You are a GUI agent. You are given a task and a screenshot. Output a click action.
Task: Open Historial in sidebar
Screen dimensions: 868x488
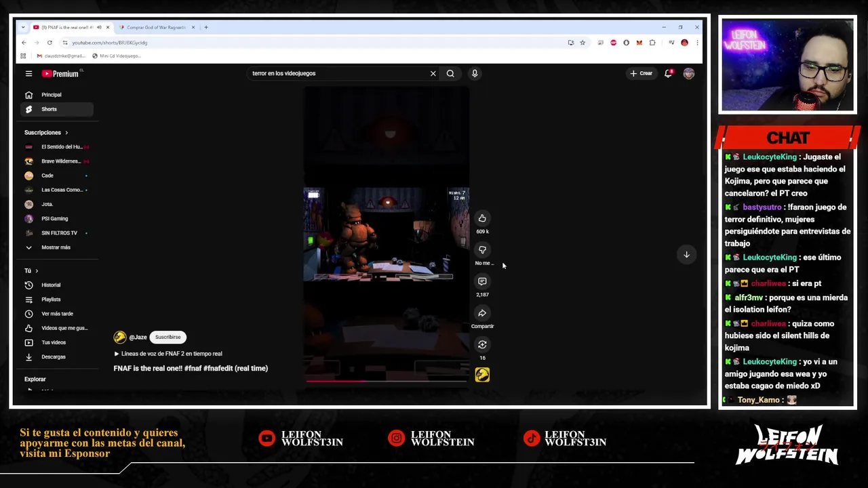pos(57,285)
